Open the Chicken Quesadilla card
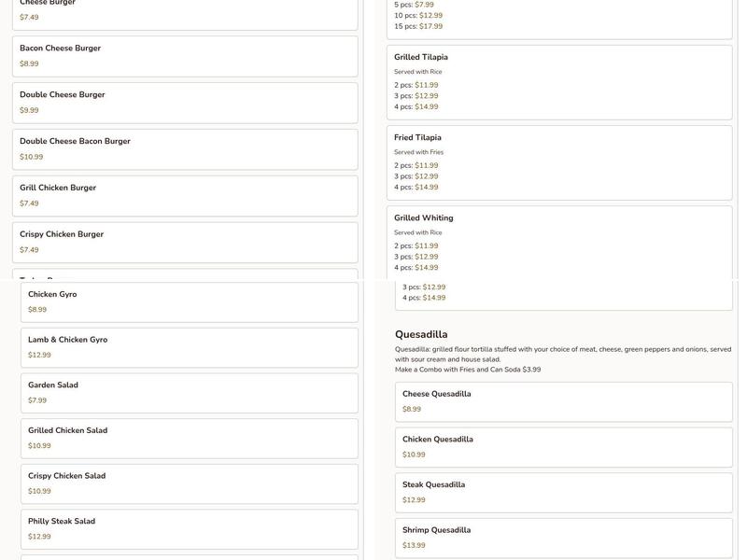747x560 pixels. point(563,447)
